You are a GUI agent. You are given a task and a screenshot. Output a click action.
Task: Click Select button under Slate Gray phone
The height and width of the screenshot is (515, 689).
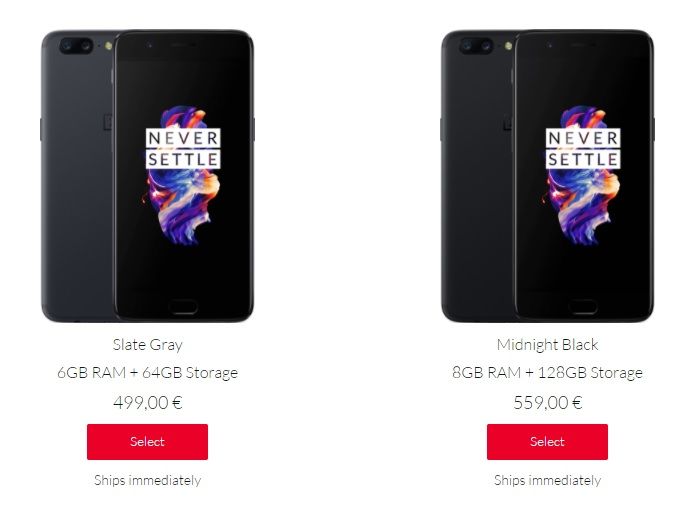click(x=147, y=442)
